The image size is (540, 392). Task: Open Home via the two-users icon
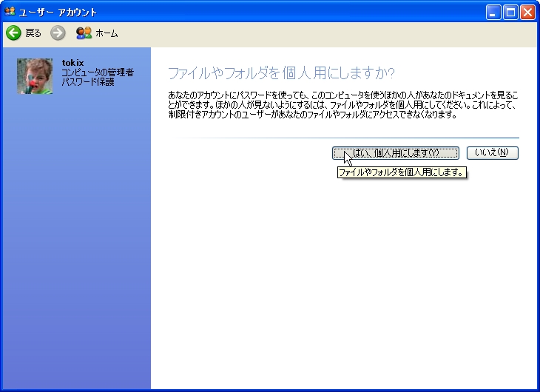(84, 33)
